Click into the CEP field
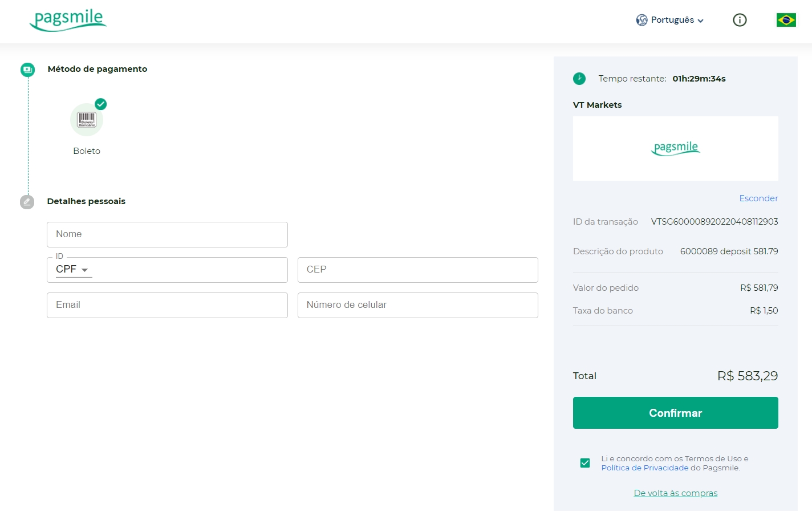 click(417, 270)
